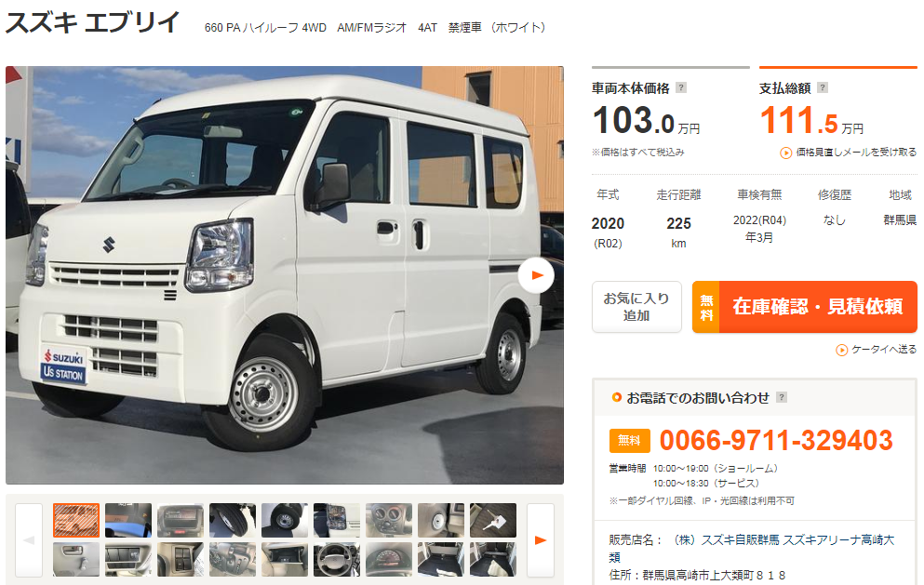Select the steering wheel thumbnail
Viewport: 924px width, 585px height.
pyautogui.click(x=337, y=559)
